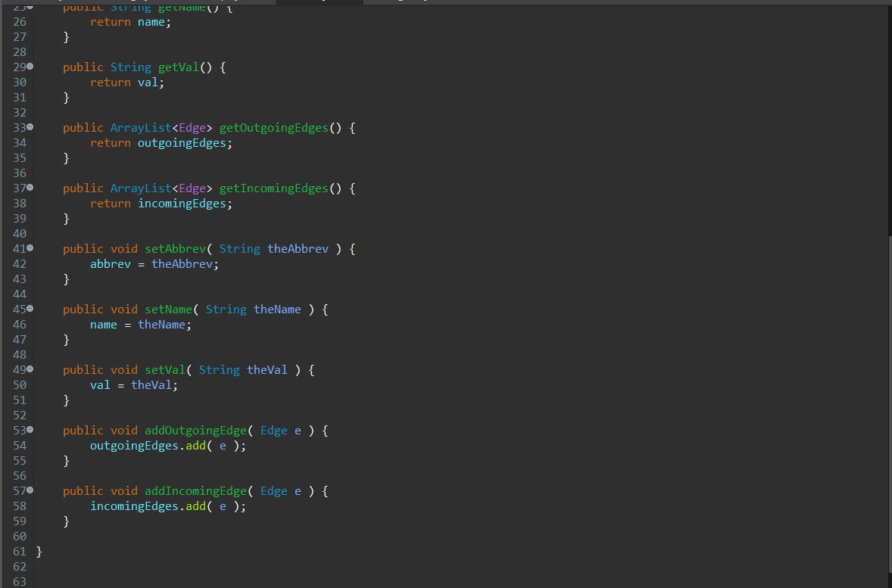Collapse the getVal method fold marker
Screen dimensions: 892x588
point(29,67)
